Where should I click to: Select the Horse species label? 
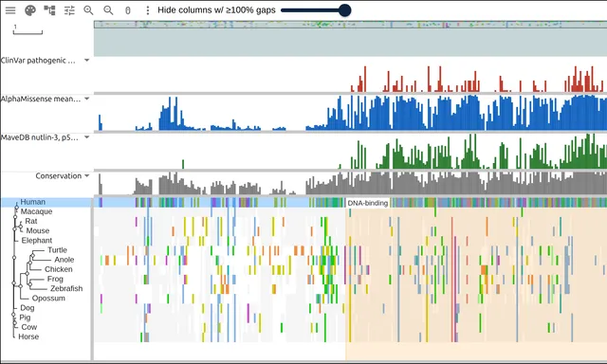pyautogui.click(x=28, y=337)
